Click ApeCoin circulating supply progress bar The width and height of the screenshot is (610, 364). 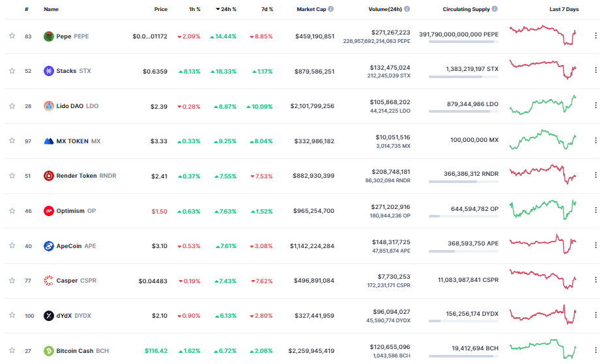pyautogui.click(x=463, y=251)
